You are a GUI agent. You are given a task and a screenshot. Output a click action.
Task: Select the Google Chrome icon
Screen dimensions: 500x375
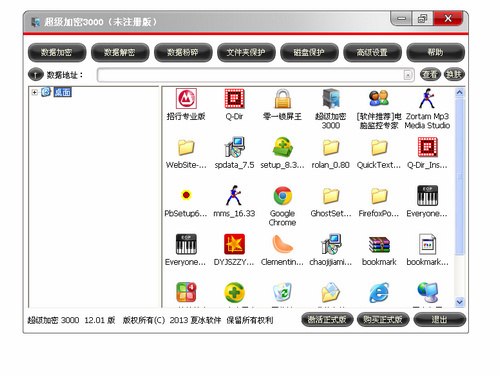point(282,195)
